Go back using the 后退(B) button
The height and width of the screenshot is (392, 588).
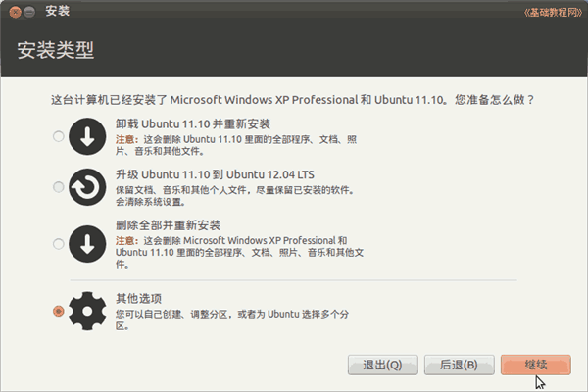click(x=460, y=365)
